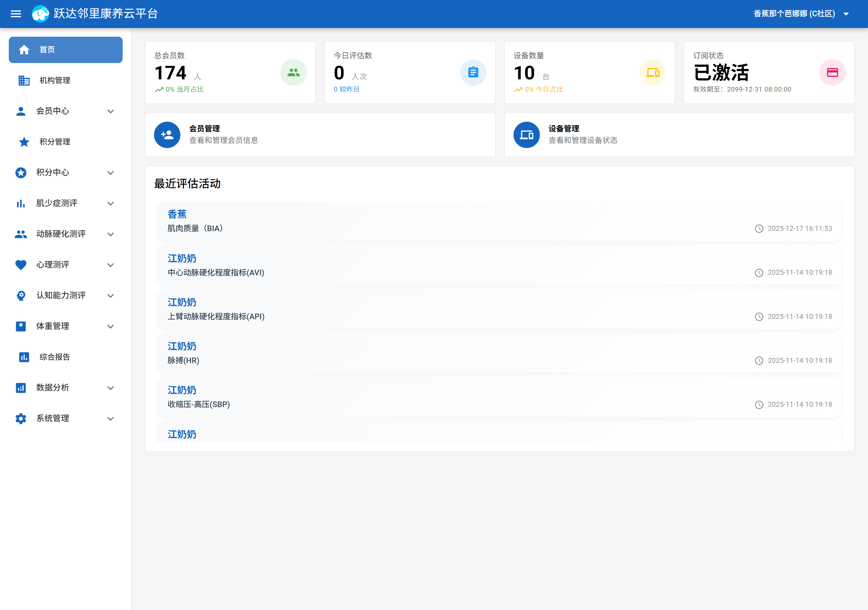The width and height of the screenshot is (868, 610).
Task: Click the 认知能力测评 brain icon
Action: [x=21, y=295]
